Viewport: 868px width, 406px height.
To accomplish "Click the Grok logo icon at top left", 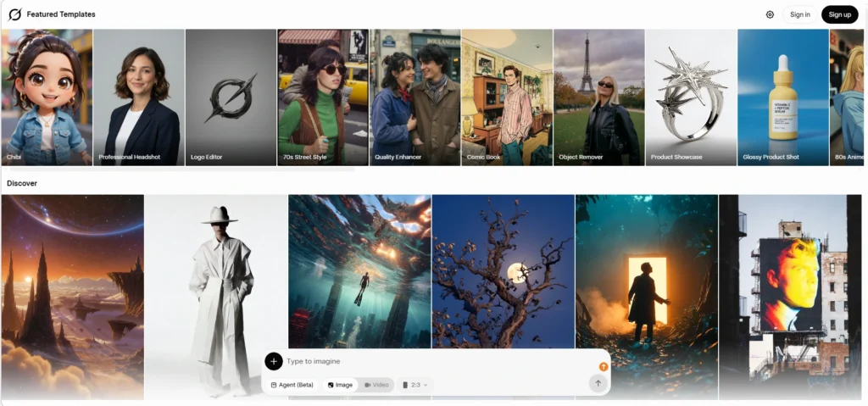I will click(15, 14).
